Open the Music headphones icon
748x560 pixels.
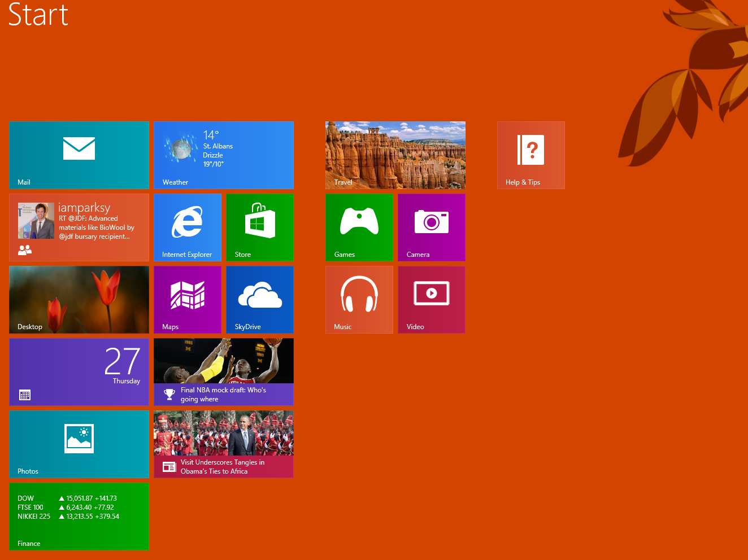click(359, 294)
